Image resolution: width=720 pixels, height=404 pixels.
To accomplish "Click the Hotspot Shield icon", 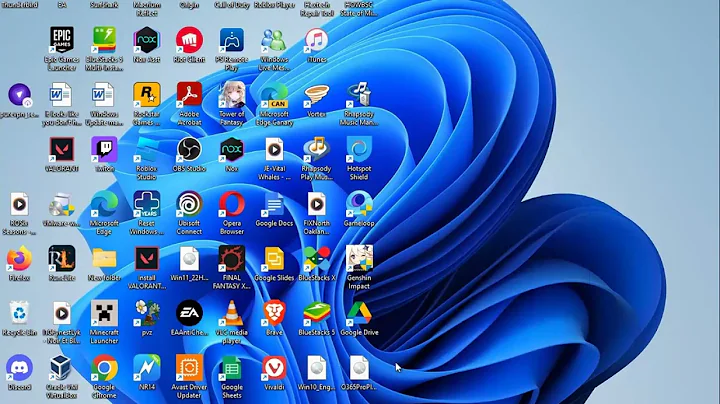I will (x=359, y=149).
